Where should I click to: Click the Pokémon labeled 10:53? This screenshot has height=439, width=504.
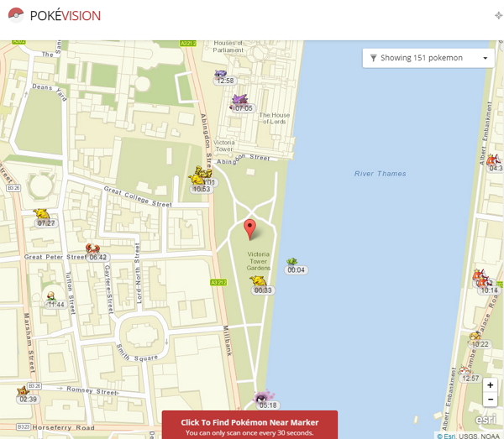[198, 180]
